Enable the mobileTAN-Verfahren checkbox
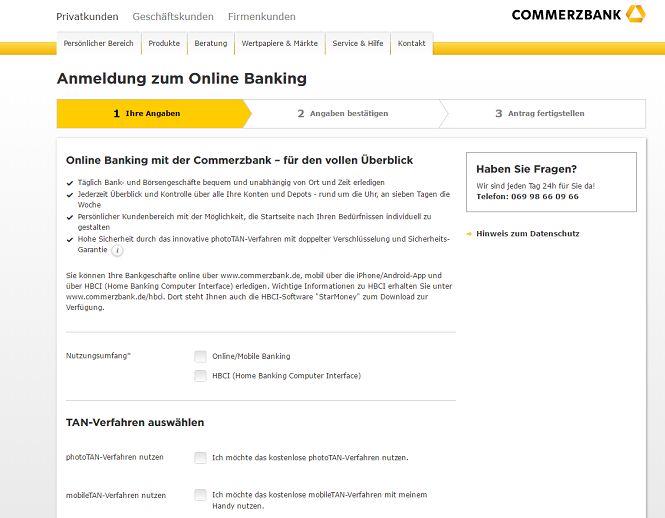 tap(200, 495)
